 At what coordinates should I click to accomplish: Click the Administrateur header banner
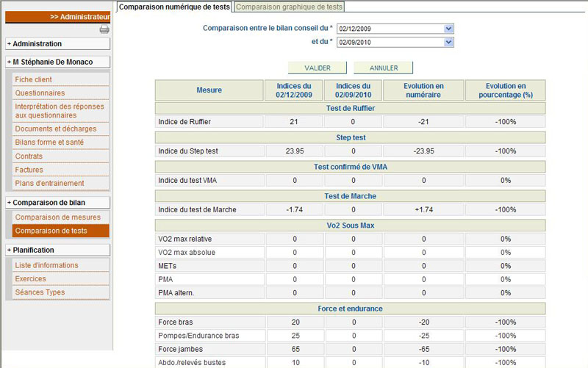[58, 17]
